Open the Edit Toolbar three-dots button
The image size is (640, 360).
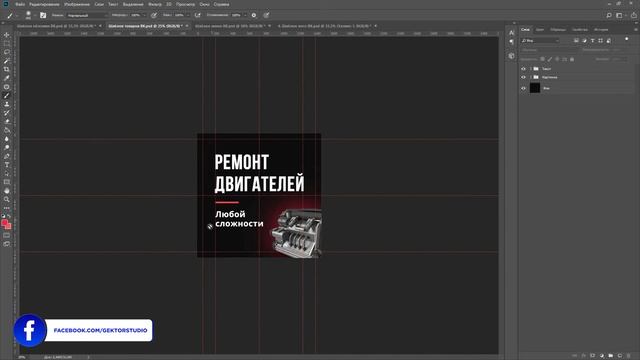tap(7, 208)
